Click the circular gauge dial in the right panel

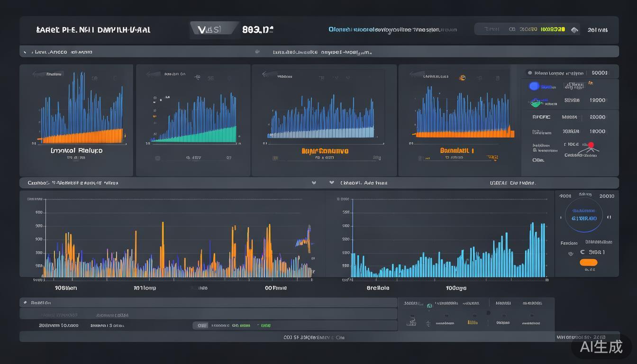click(584, 216)
